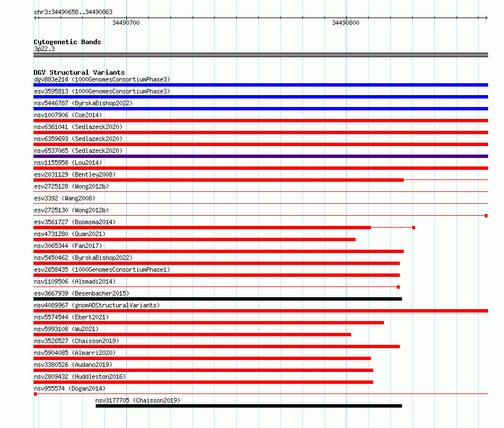Click the red bar under nsv6359693
Screen dimensions: 504x428
pyautogui.click(x=260, y=144)
